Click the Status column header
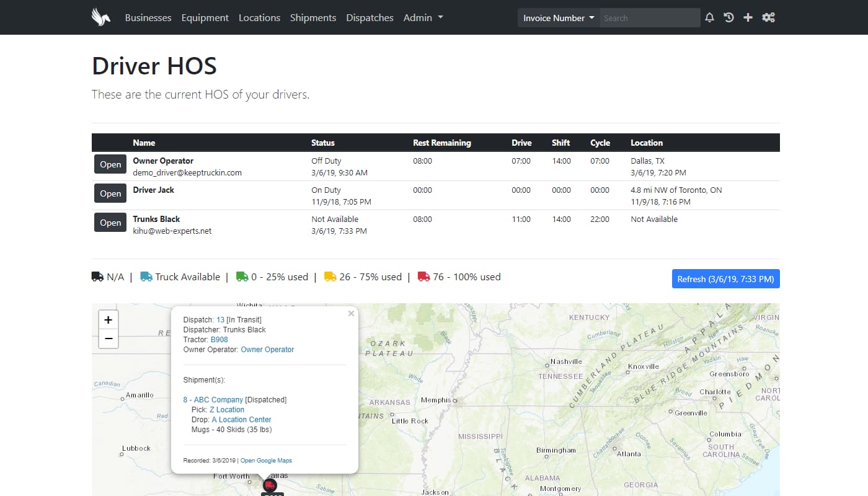Viewport: 868px width, 496px height. (322, 143)
